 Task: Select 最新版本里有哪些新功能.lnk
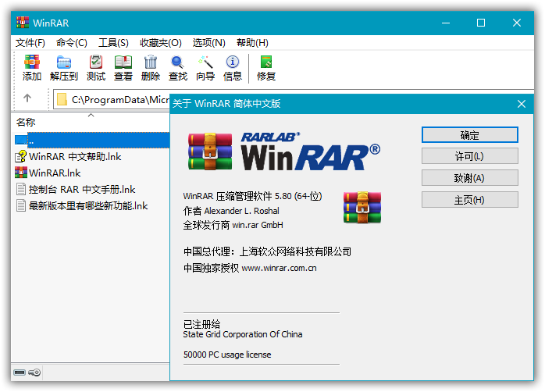88,205
